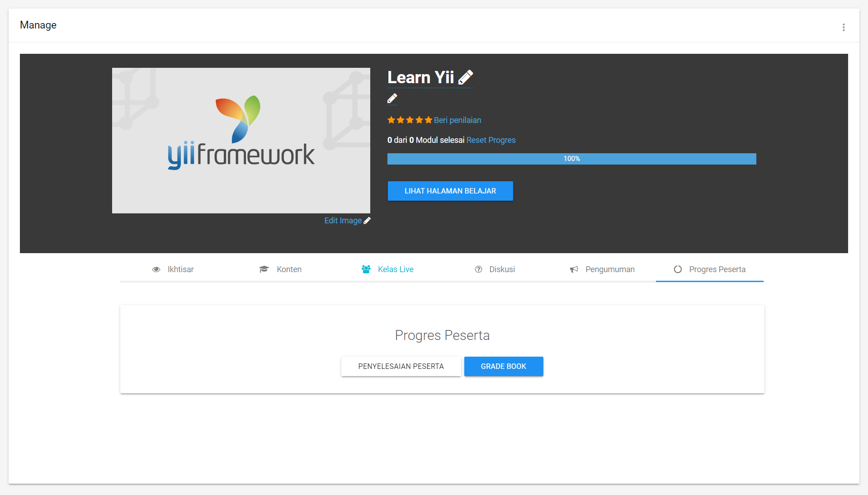Viewport: 868px width, 495px height.
Task: Select the fifth rating star
Action: pyautogui.click(x=429, y=120)
